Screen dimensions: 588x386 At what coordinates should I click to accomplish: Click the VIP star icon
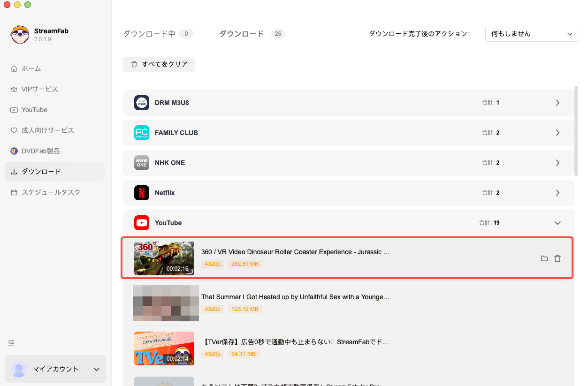coord(14,89)
